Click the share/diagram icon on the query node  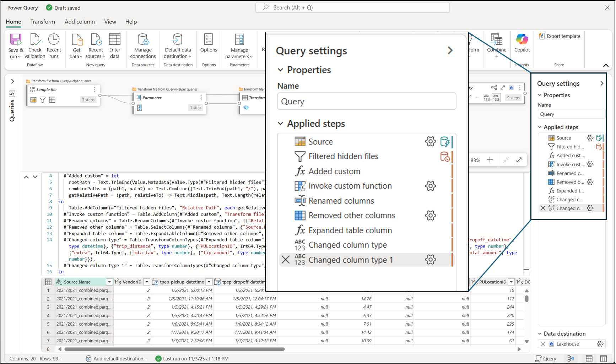pyautogui.click(x=494, y=87)
